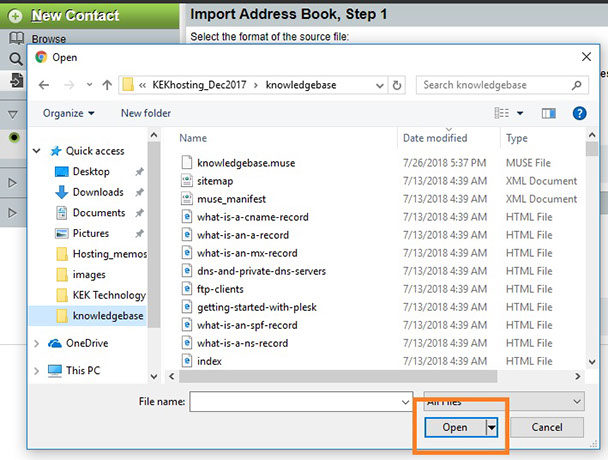Collapse the Quick access section

38,151
